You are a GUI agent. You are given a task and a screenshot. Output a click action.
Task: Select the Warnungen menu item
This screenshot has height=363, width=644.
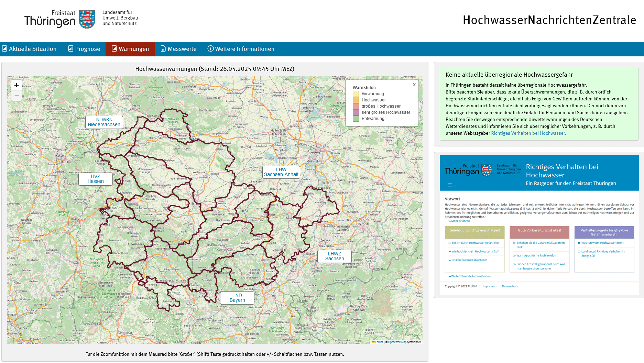coord(130,49)
